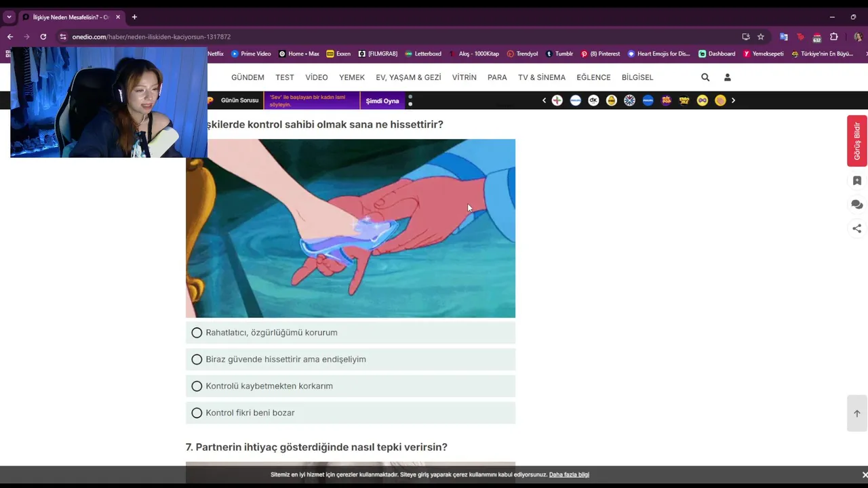Open the Akış - 1000Kitap bookmark
Screen dimensions: 868x488
pos(474,54)
